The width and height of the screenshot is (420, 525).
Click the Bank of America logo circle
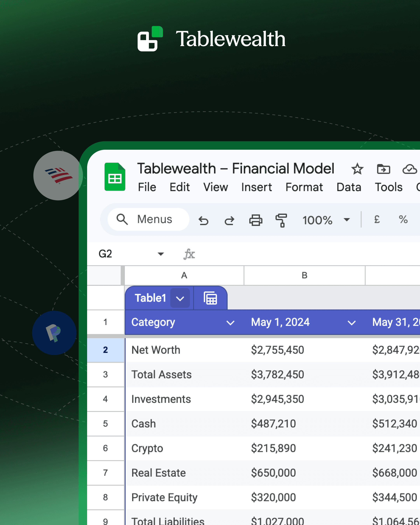coord(58,175)
